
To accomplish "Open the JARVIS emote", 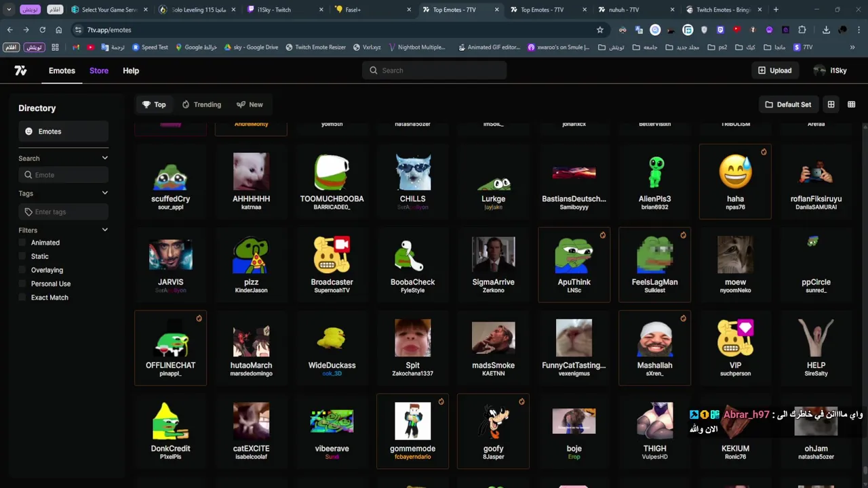I will pos(170,265).
